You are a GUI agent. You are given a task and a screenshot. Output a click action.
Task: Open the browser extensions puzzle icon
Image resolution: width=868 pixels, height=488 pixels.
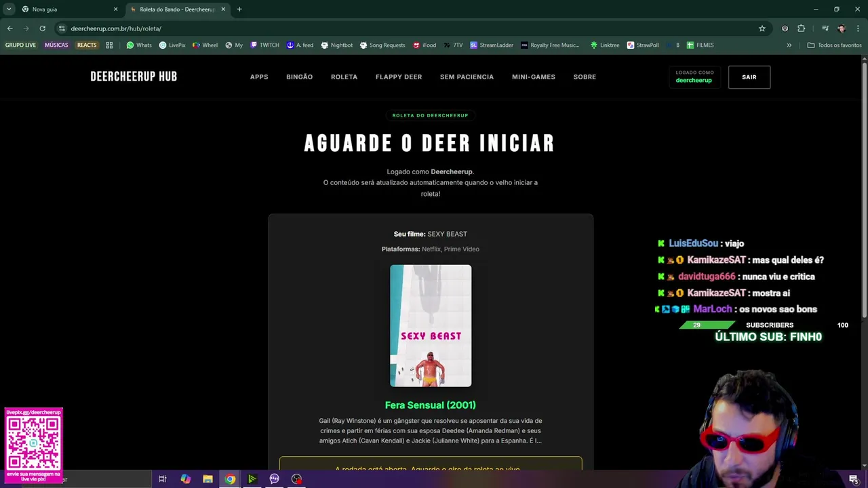[x=802, y=28]
